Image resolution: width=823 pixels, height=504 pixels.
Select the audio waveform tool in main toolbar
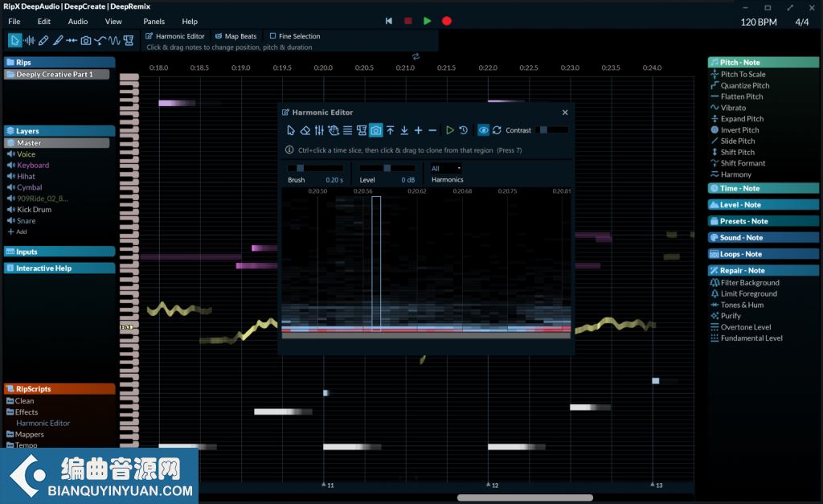[30, 40]
